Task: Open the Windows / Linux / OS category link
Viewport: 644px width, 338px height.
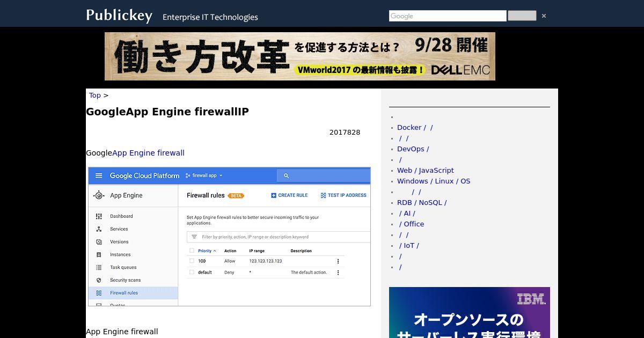Action: click(x=434, y=181)
